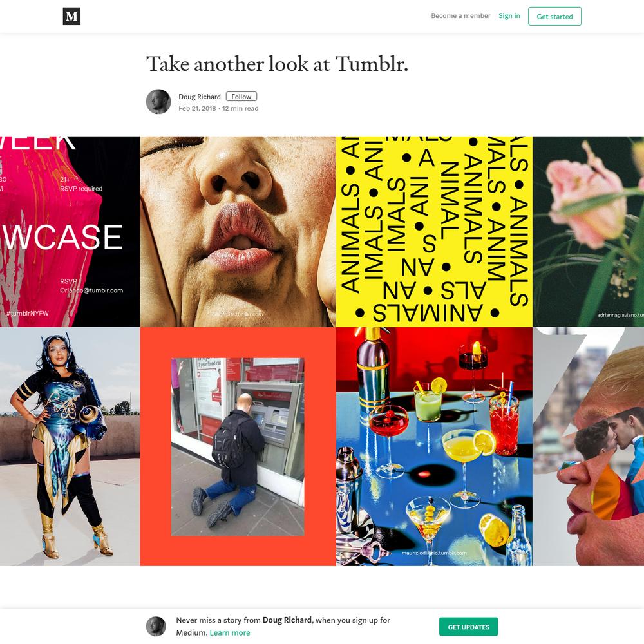644x644 pixels.
Task: Click Doug Richard's avatar beside the byline
Action: [158, 102]
